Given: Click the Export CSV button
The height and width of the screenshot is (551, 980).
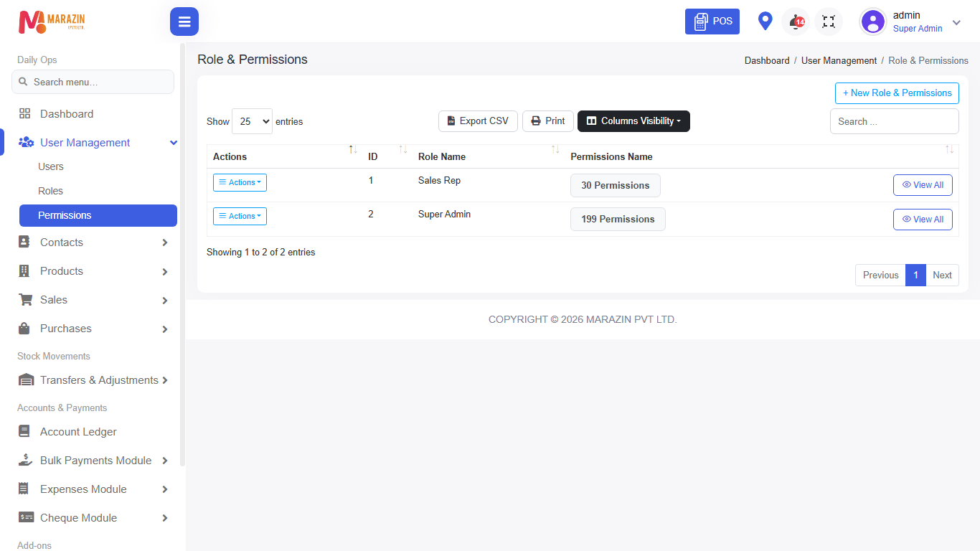Looking at the screenshot, I should [x=478, y=121].
